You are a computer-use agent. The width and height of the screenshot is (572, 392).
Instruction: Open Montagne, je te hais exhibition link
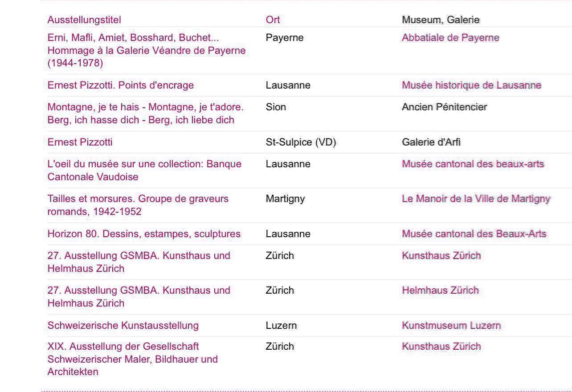[x=146, y=113]
